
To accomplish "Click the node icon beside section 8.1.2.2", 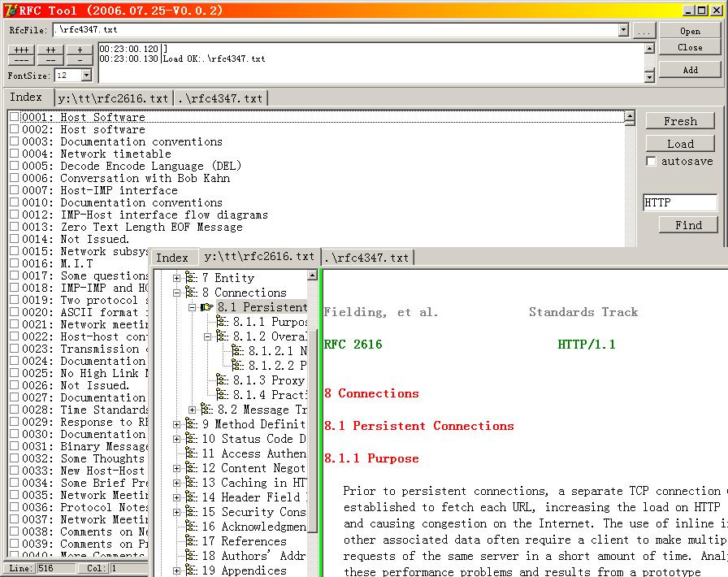I will 237,366.
